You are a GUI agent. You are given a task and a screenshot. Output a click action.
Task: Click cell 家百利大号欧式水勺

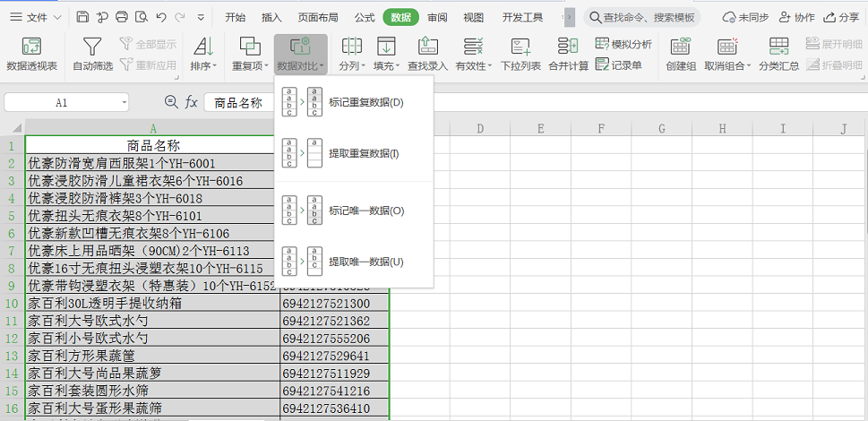(153, 321)
